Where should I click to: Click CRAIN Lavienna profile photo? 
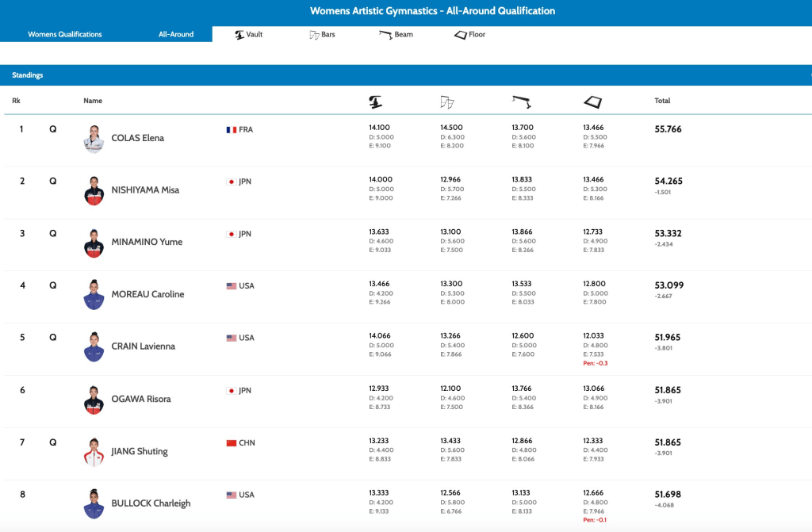[x=94, y=346]
